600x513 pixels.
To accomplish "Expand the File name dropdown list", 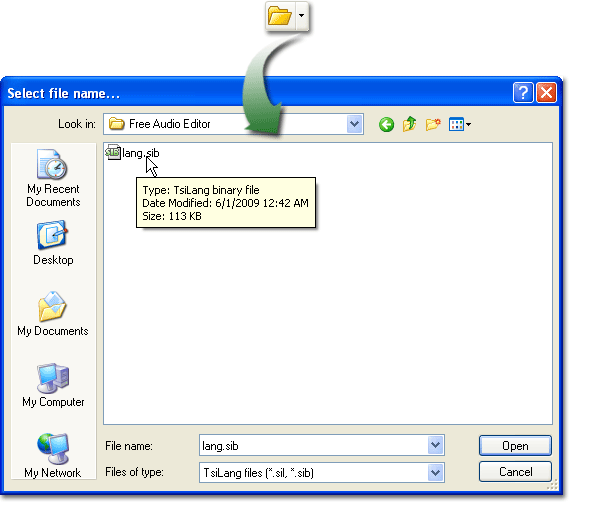I will click(x=435, y=445).
